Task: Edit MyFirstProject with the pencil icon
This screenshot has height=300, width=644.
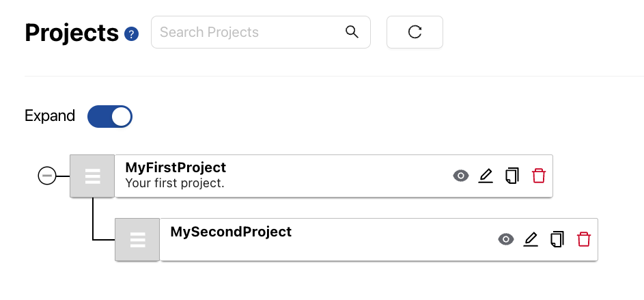Action: pyautogui.click(x=486, y=176)
